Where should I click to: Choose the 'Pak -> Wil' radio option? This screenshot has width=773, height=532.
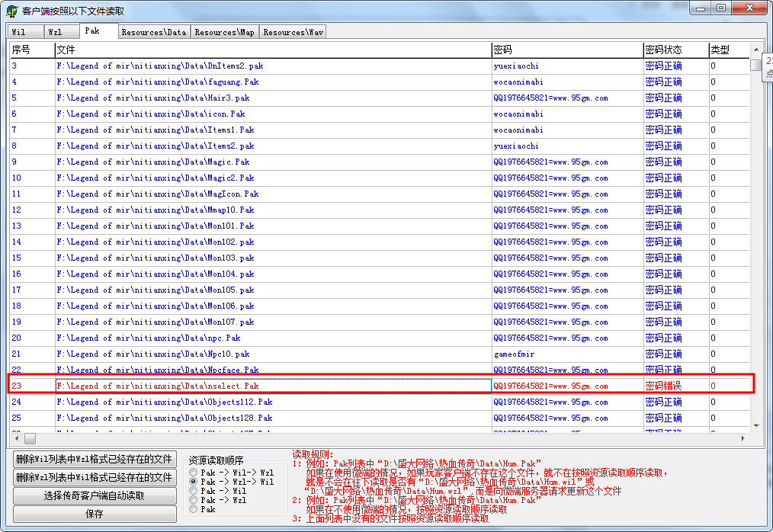point(194,491)
